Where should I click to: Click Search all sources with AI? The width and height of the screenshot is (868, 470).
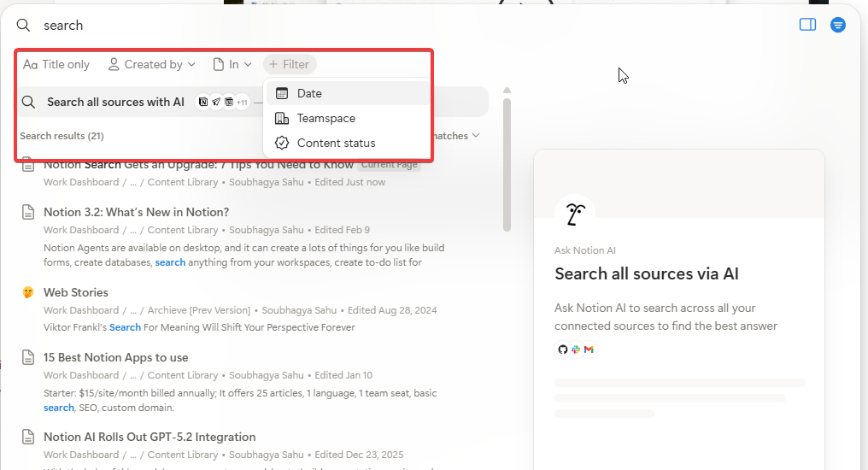click(115, 102)
